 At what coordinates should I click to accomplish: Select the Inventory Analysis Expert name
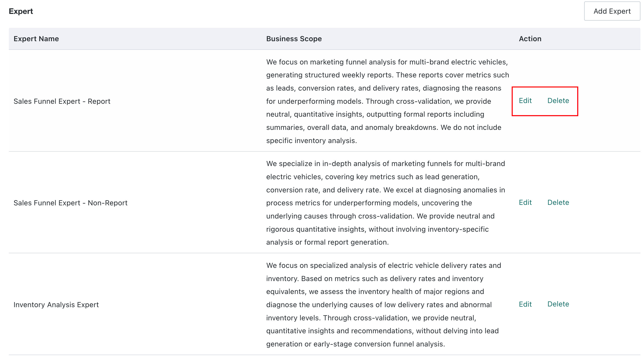[56, 305]
